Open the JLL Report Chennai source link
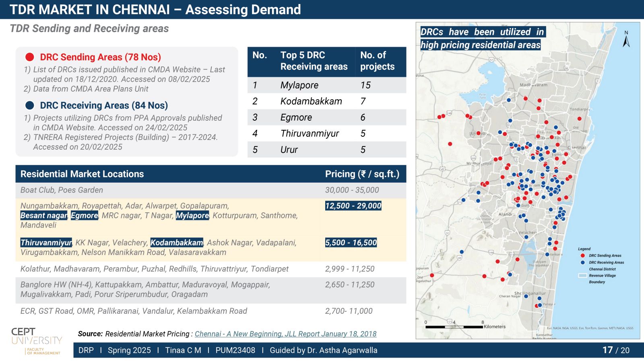644x362 pixels. tap(285, 334)
